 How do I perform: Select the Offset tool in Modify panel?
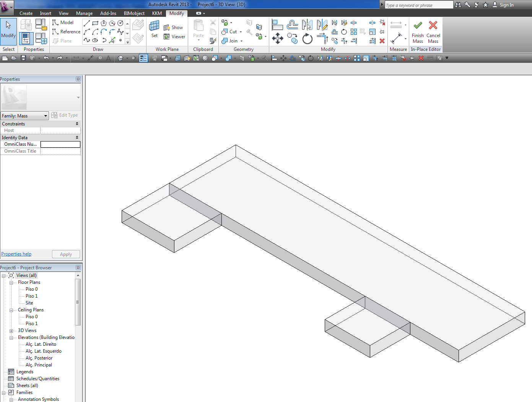[293, 25]
